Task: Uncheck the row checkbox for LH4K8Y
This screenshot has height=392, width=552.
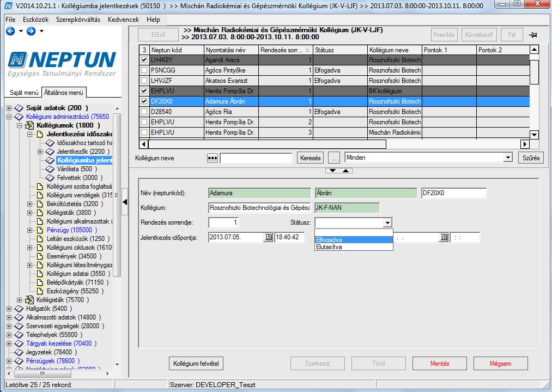Action: pos(144,60)
